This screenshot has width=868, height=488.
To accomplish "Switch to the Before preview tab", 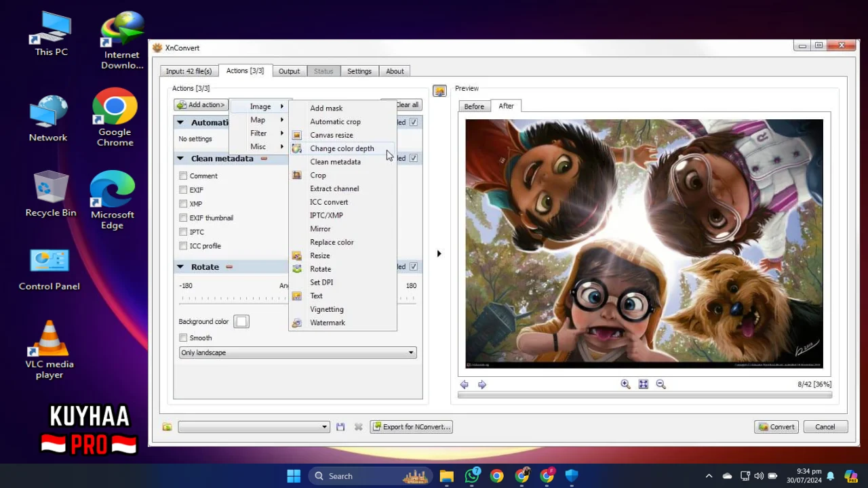I will coord(474,106).
